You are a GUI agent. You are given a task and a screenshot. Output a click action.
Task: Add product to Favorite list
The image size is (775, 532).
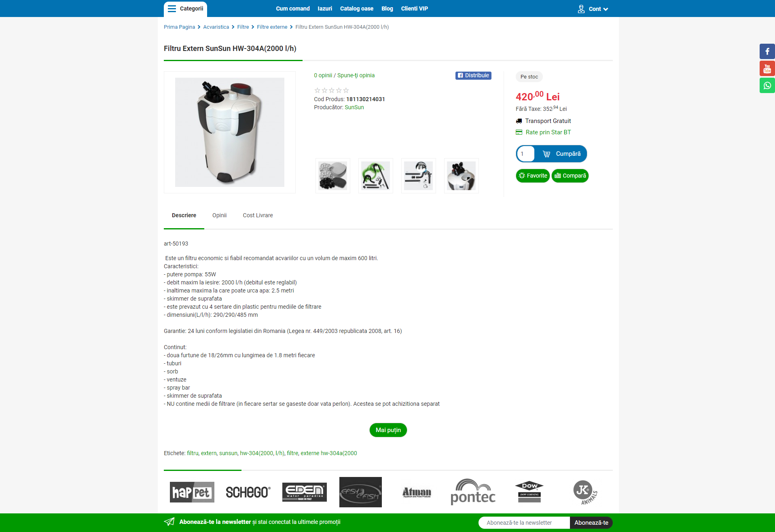point(533,176)
